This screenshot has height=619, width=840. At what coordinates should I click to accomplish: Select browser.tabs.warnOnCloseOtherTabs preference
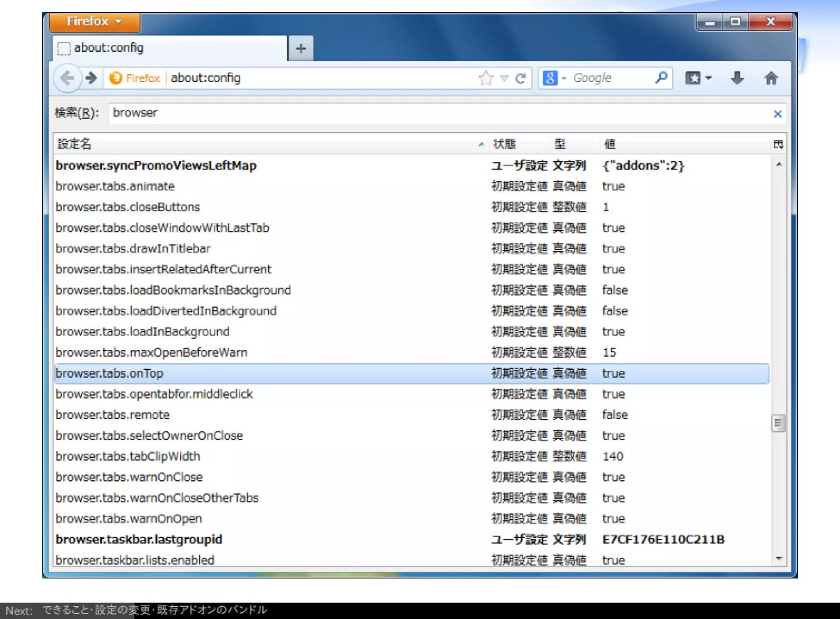tap(412, 498)
